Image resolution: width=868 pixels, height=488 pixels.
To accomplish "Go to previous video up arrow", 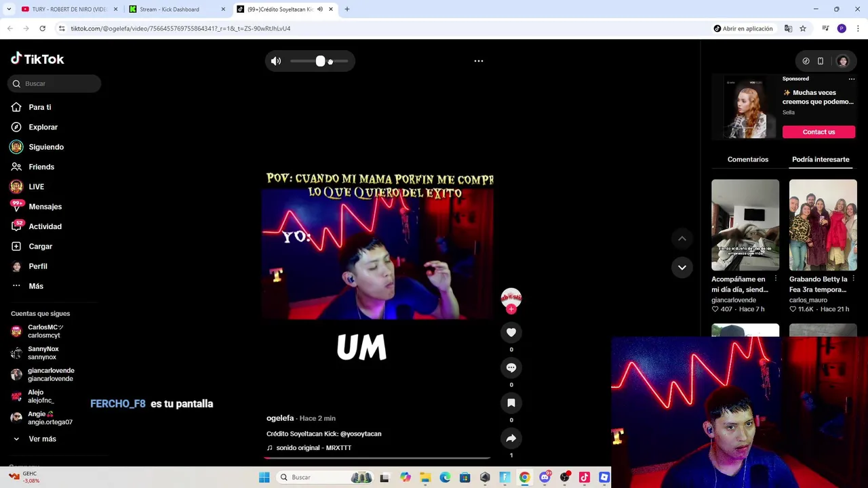I will click(682, 239).
